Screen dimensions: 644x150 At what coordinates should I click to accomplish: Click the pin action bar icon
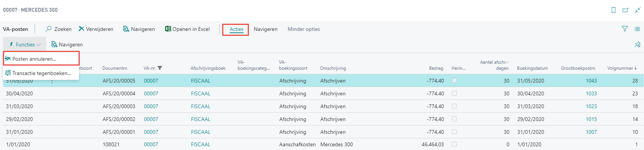[x=638, y=44]
